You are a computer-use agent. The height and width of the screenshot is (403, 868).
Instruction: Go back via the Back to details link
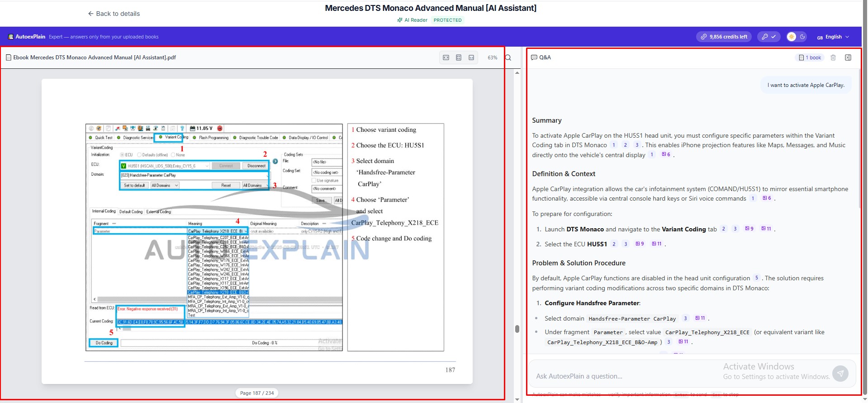[x=114, y=14]
